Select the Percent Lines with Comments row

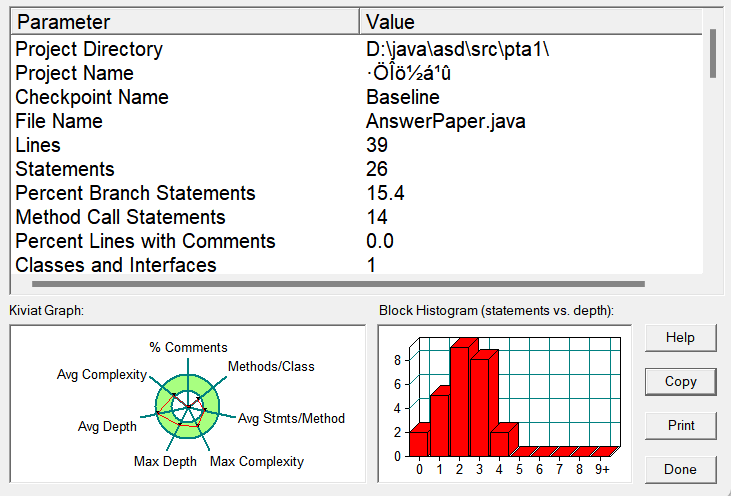(x=145, y=241)
